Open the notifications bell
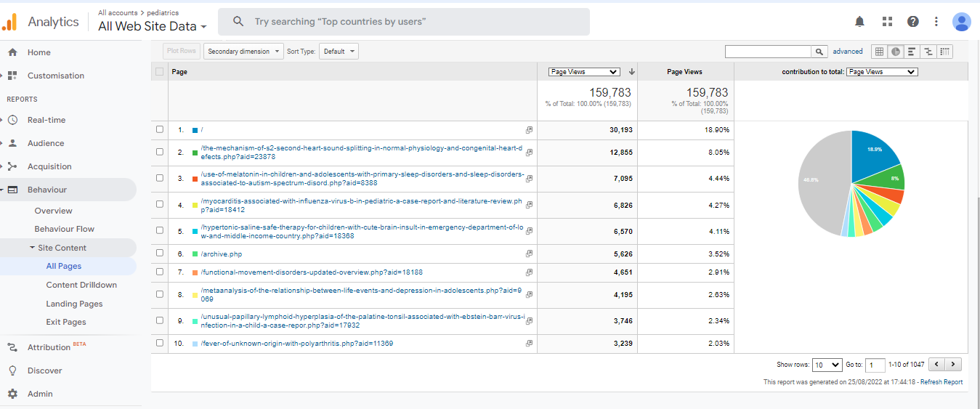 click(859, 22)
